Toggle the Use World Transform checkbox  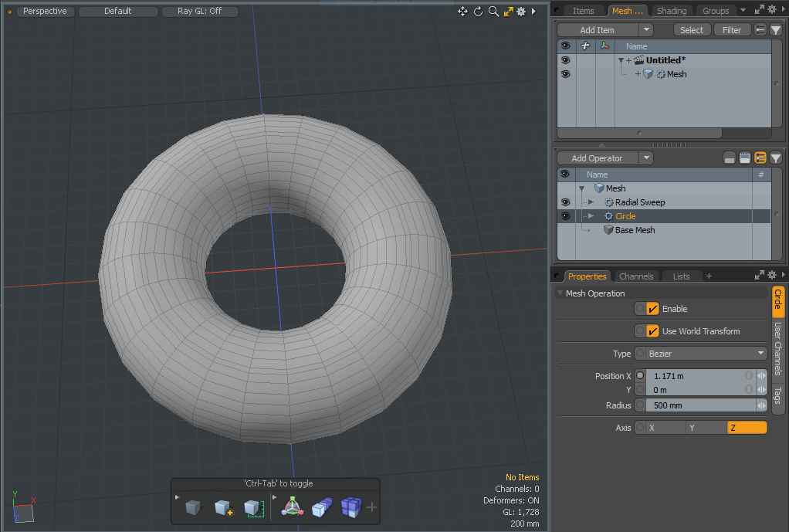coord(652,331)
